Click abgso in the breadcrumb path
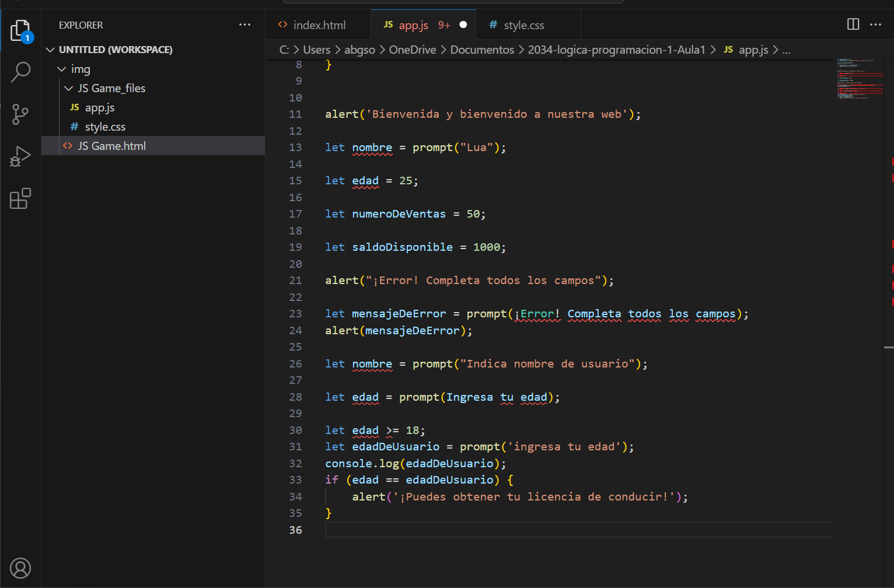Image resolution: width=894 pixels, height=588 pixels. point(359,50)
